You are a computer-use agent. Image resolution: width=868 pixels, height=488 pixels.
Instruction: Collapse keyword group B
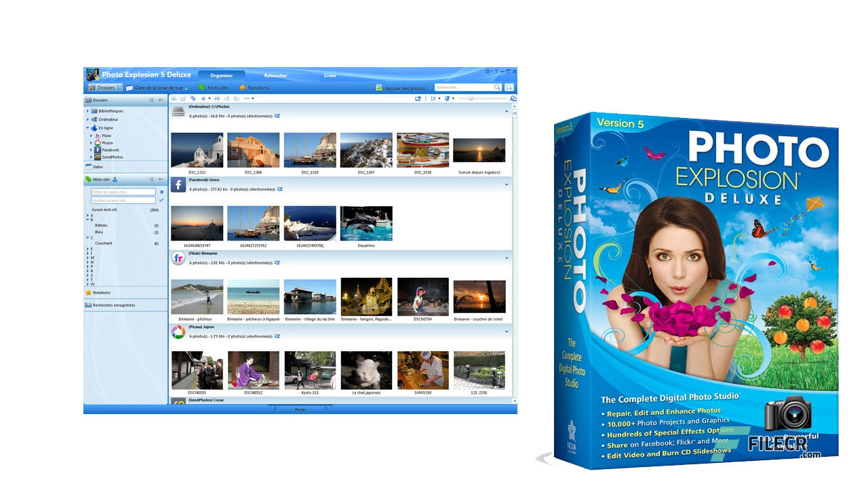point(87,220)
